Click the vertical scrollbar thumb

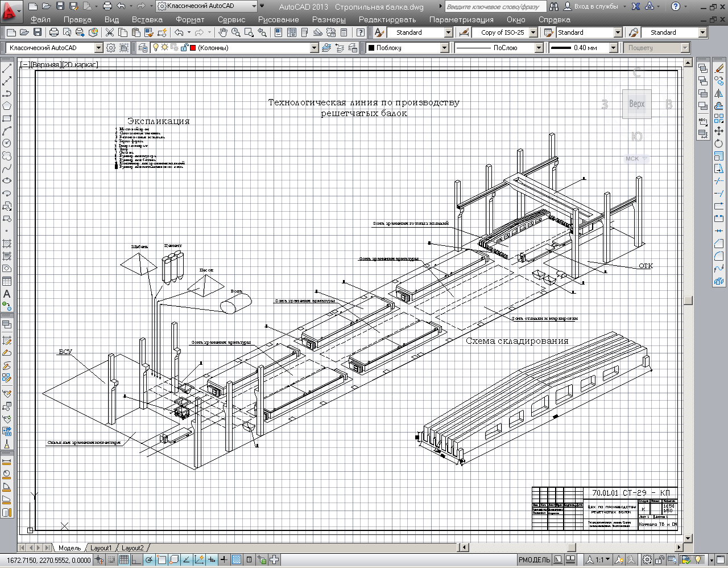(x=688, y=301)
